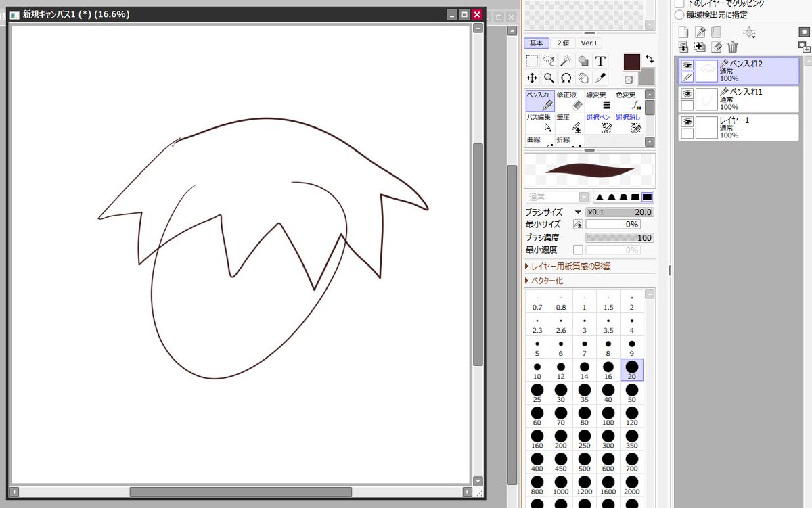The height and width of the screenshot is (508, 812).
Task: Create a new layer folder
Action: pos(717,32)
